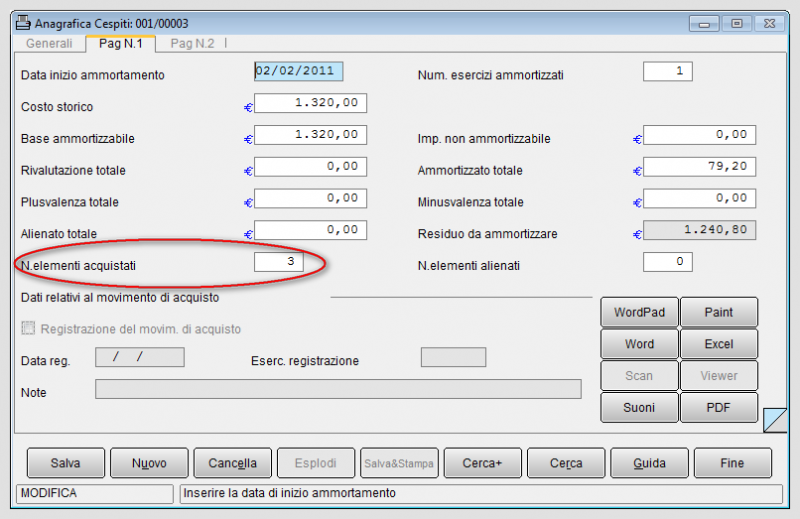
Task: Click the Base ammortizzabile amount field
Action: click(310, 135)
